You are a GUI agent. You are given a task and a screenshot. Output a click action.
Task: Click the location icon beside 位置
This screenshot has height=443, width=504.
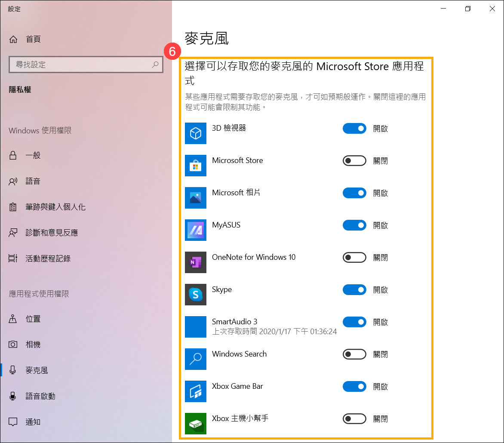13,319
